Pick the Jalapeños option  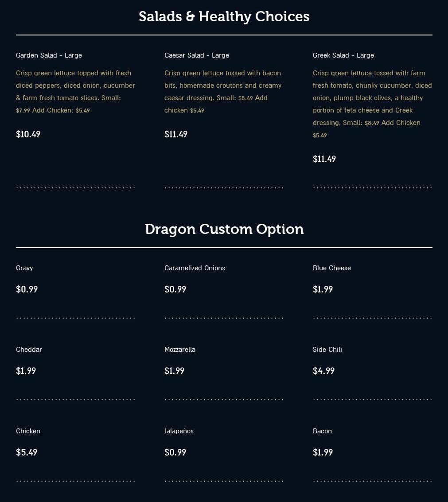point(179,431)
